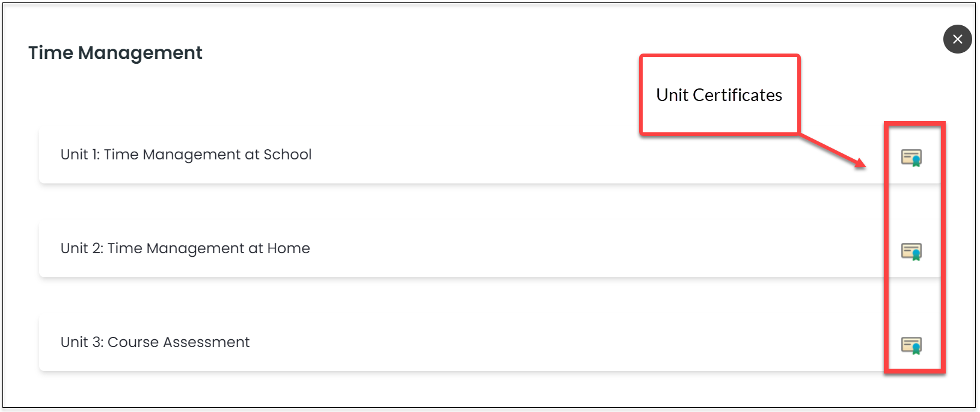Click the word Management in the dialog heading
The height and width of the screenshot is (412, 980).
click(x=141, y=54)
